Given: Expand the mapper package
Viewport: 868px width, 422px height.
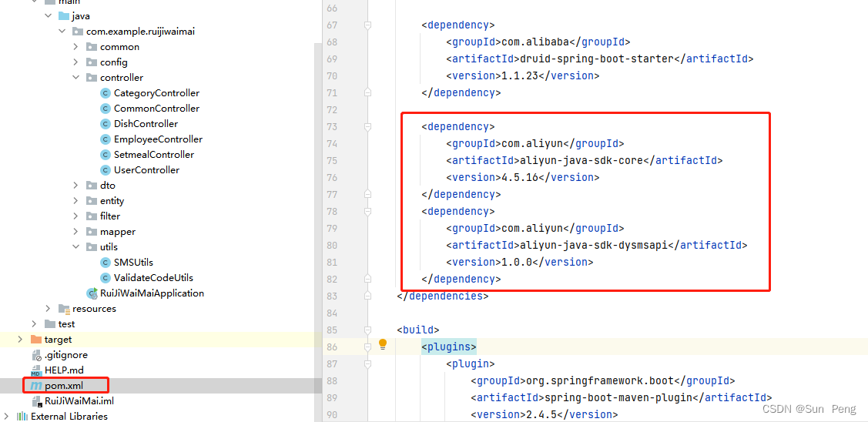Looking at the screenshot, I should coord(75,232).
